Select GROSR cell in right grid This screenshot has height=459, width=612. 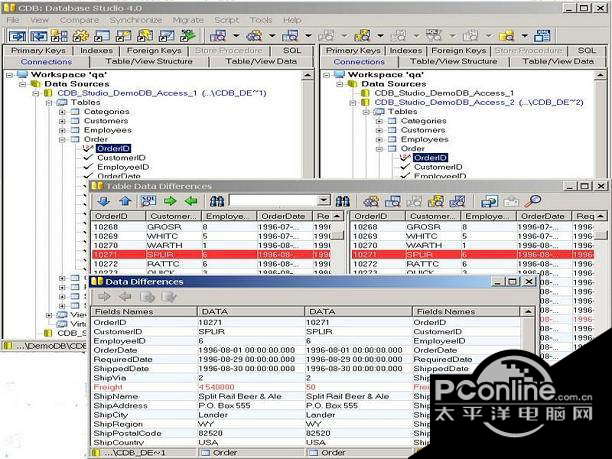[x=423, y=227]
